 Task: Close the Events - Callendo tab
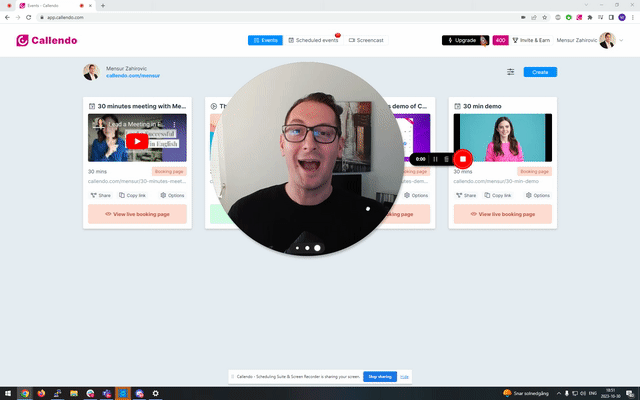(x=90, y=6)
